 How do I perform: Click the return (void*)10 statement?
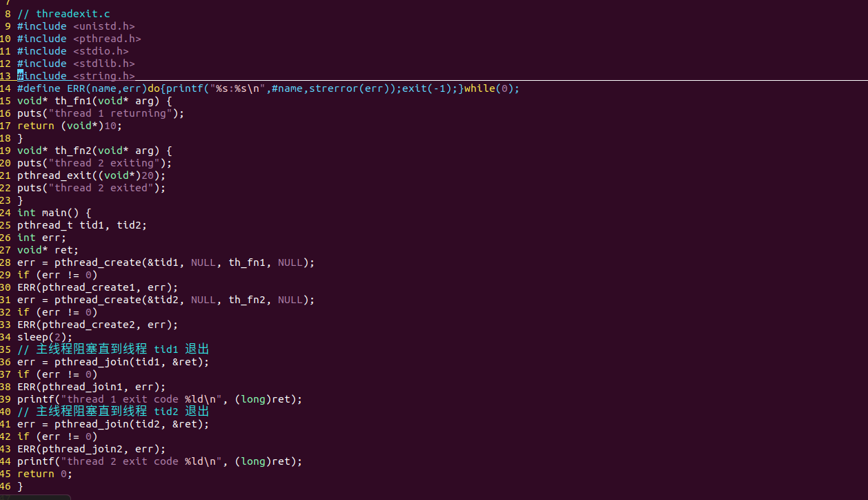(72, 126)
